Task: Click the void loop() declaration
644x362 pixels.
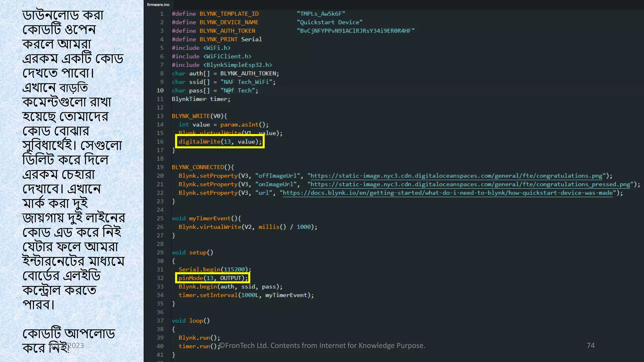Action: pos(191,321)
